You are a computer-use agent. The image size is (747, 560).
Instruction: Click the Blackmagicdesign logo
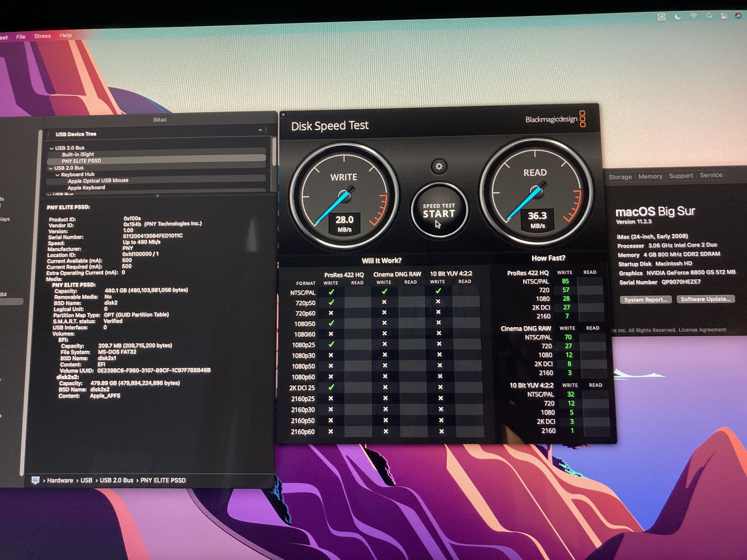555,119
